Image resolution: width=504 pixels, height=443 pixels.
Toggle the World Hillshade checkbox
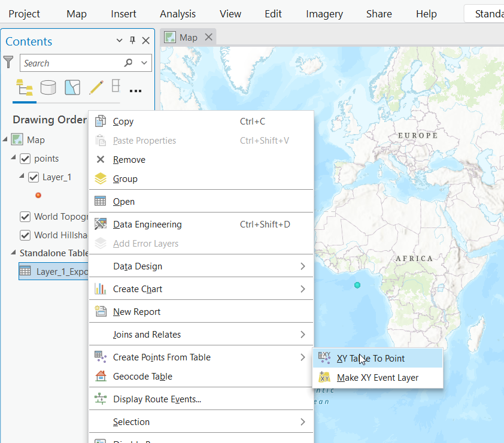pyautogui.click(x=25, y=235)
